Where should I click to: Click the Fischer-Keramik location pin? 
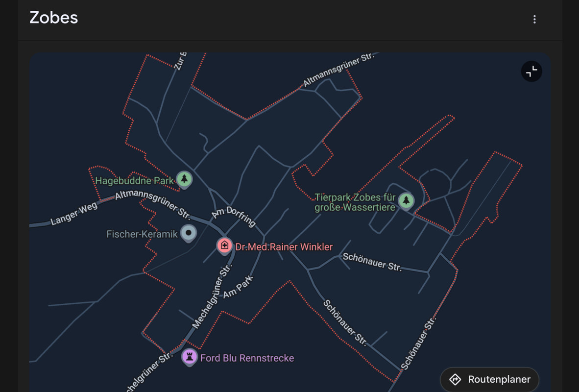click(x=188, y=234)
